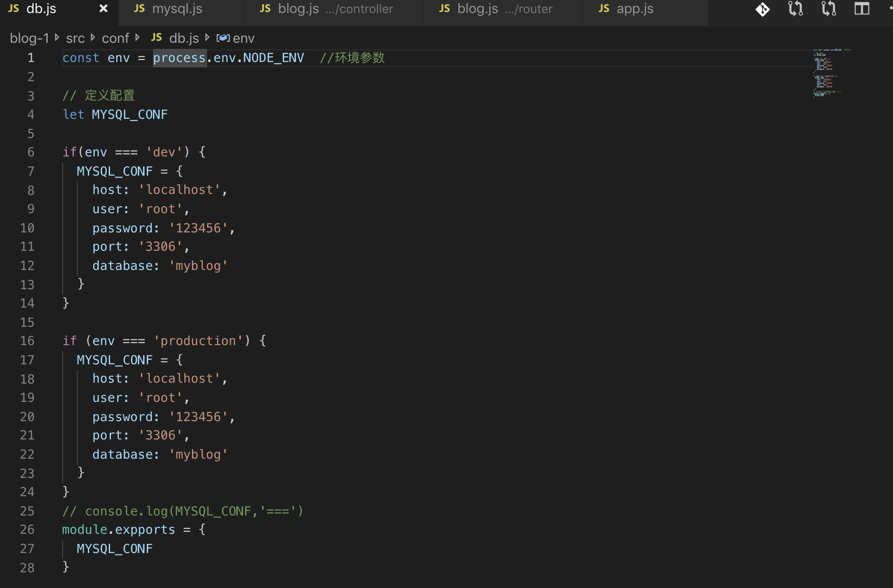
Task: Click 'NODE_ENV' on line 1
Action: coord(273,58)
